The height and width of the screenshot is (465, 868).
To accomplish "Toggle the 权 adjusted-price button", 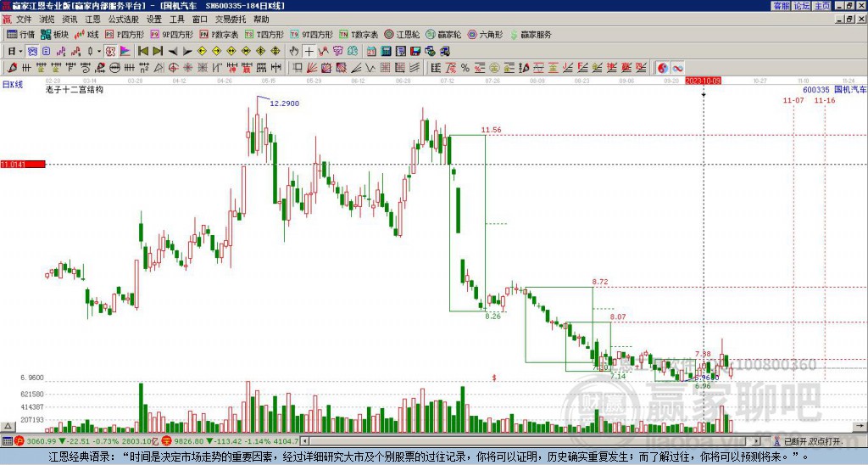I will (110, 51).
